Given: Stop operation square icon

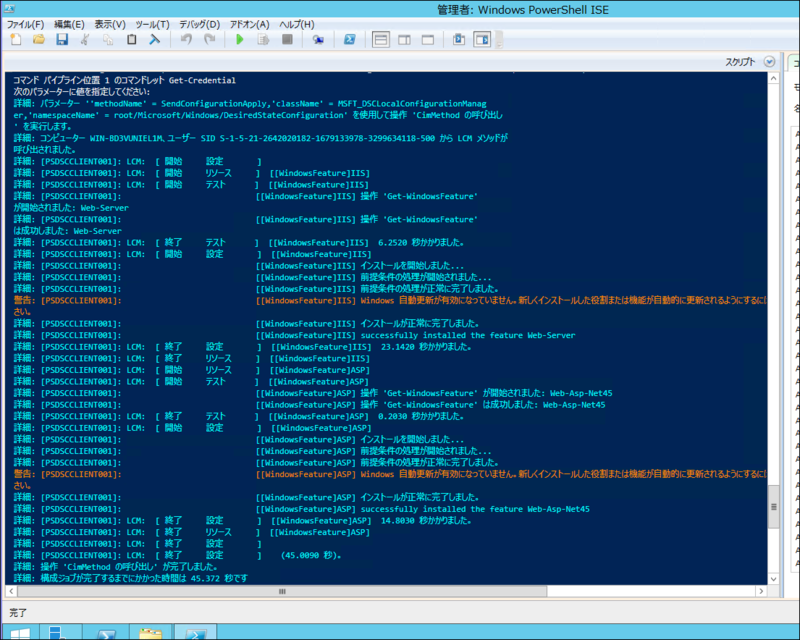Looking at the screenshot, I should coord(287,40).
